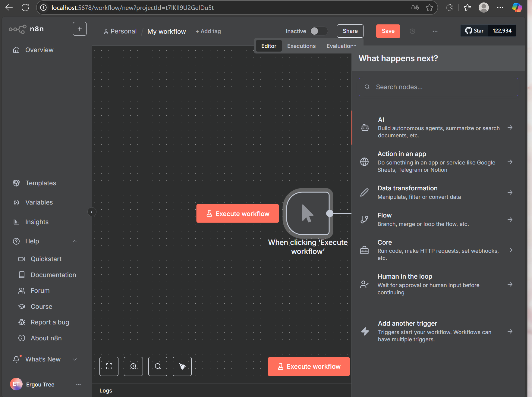Viewport: 532px width, 397px height.
Task: Click the Search nodes input field
Action: click(438, 87)
